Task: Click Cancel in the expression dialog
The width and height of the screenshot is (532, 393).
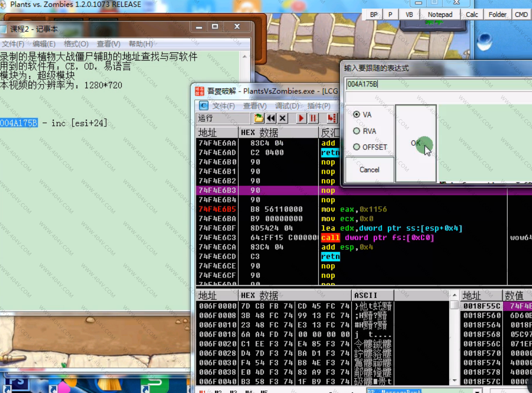Action: point(369,170)
